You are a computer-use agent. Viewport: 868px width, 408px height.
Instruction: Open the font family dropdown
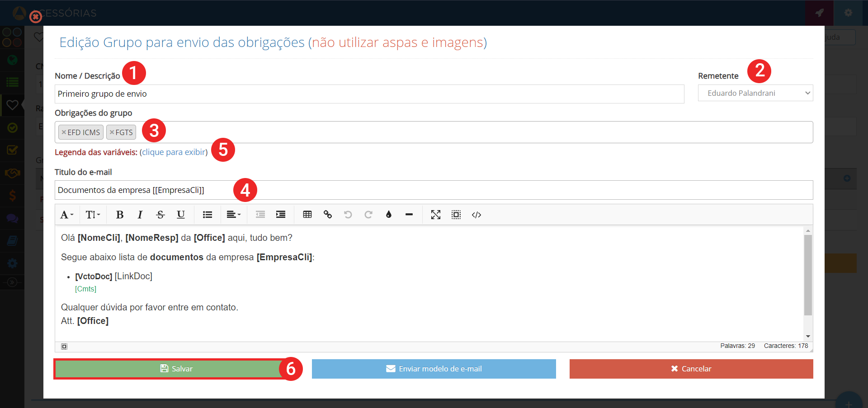click(66, 215)
